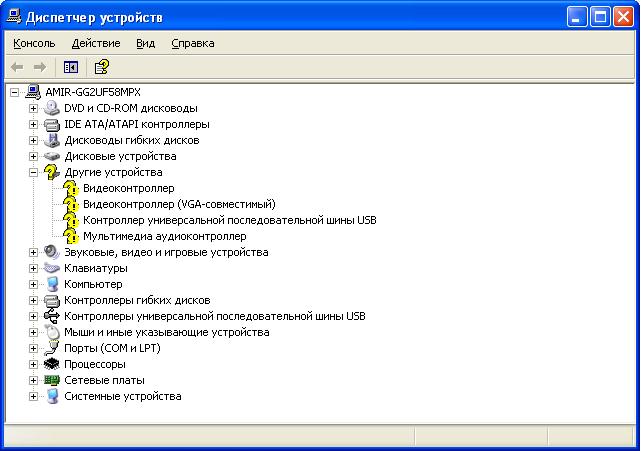
Task: Open the Справка menu
Action: 193,43
